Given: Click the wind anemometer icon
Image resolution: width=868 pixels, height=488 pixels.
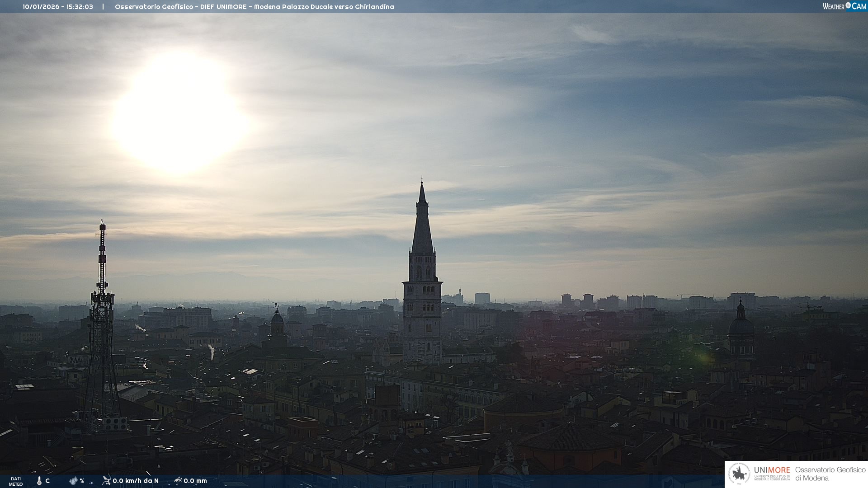Looking at the screenshot, I should tap(106, 480).
